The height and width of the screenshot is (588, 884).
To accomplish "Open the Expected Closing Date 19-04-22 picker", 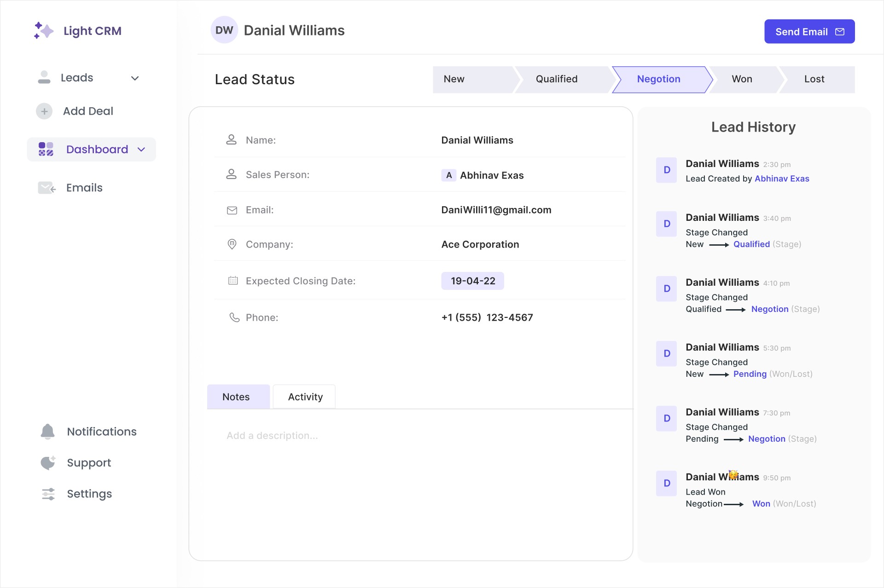I will (x=472, y=281).
